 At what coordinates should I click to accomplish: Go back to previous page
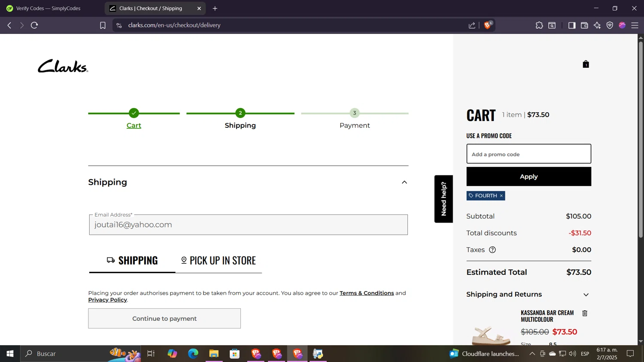[x=9, y=25]
